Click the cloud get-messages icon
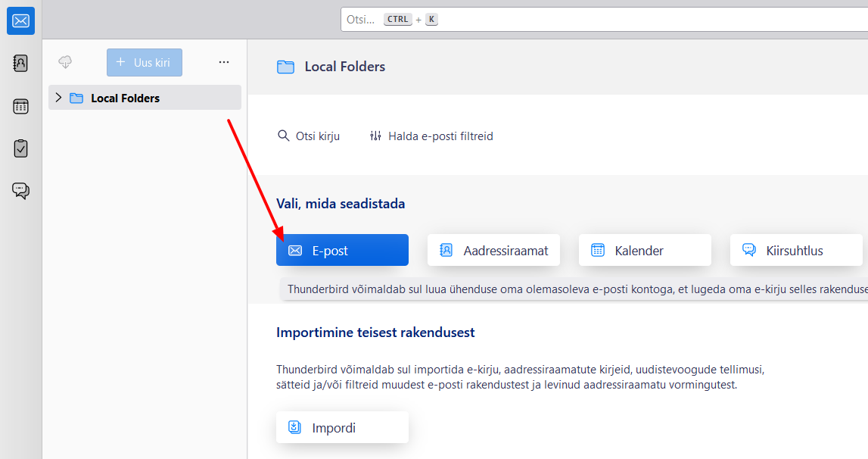Image resolution: width=868 pixels, height=459 pixels. coord(65,62)
